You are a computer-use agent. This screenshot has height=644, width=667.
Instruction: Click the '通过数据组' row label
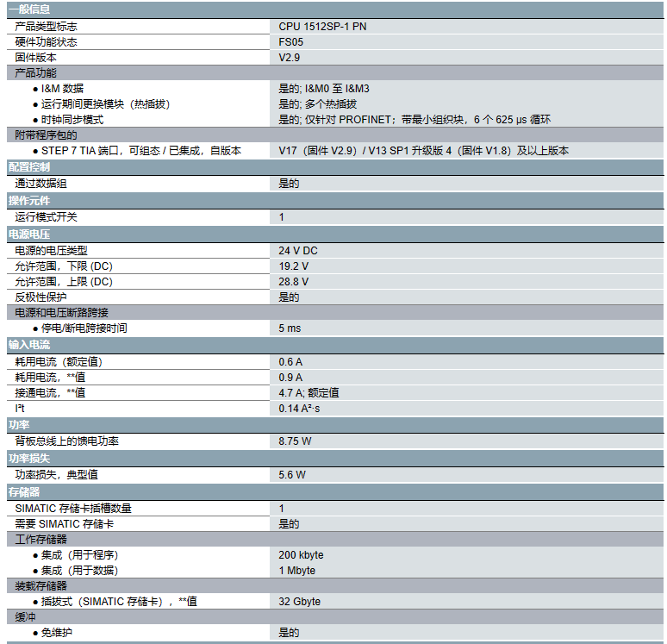tap(41, 184)
